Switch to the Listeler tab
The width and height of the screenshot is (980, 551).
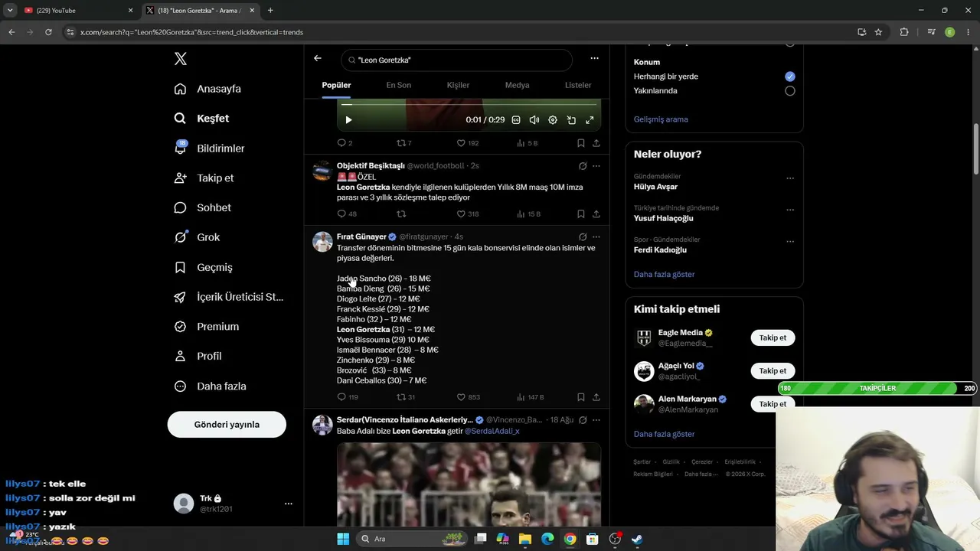point(578,85)
